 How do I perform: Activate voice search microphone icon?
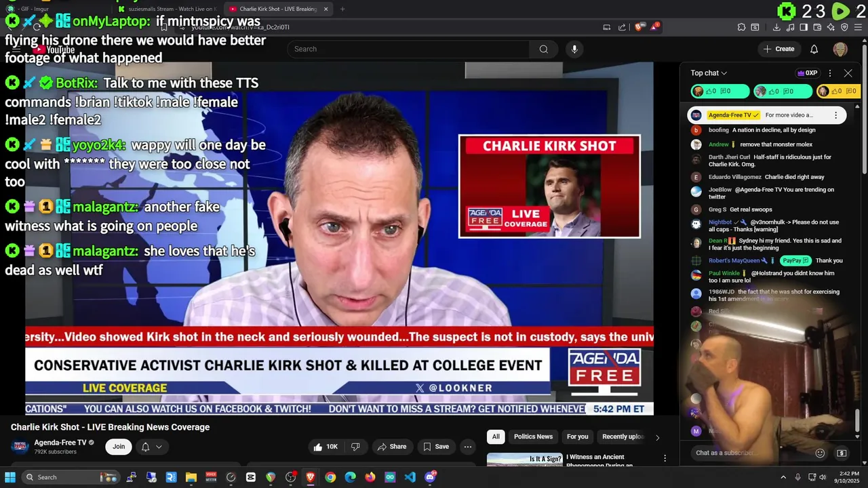[574, 49]
